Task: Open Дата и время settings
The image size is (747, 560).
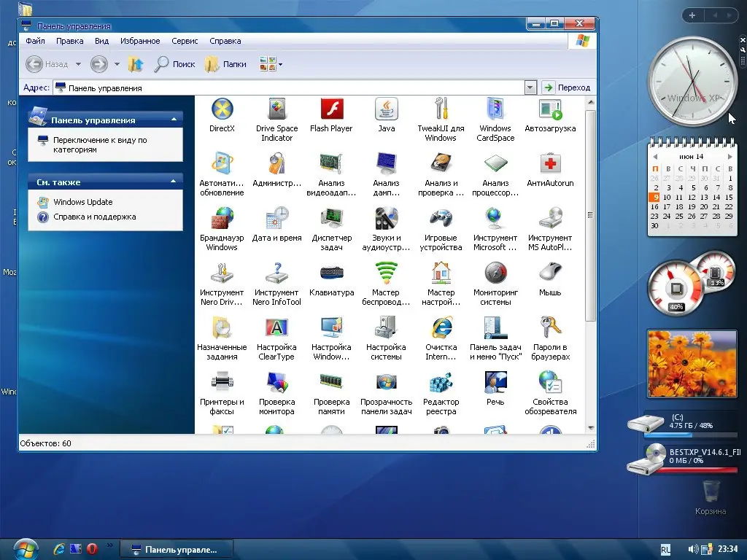Action: [x=276, y=225]
